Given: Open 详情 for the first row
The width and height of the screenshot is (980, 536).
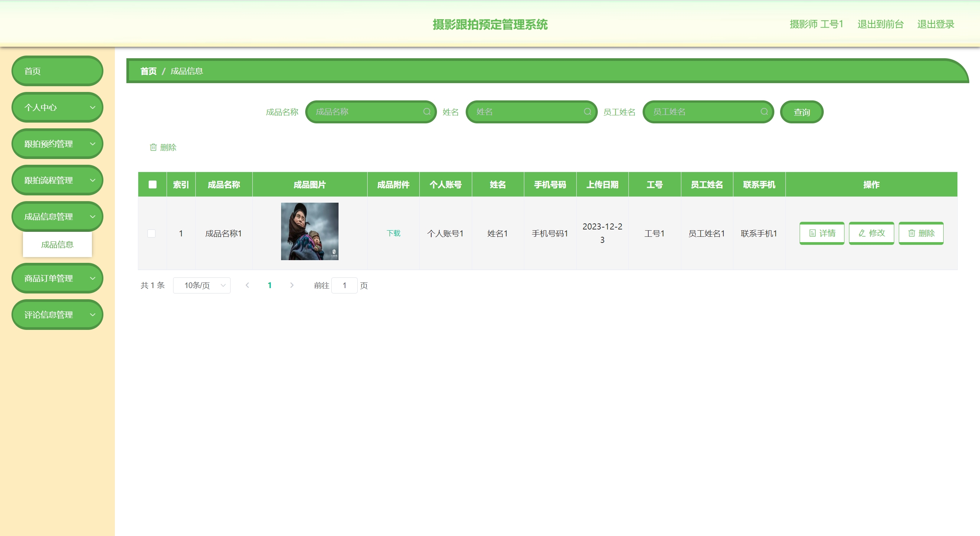Looking at the screenshot, I should click(x=821, y=233).
